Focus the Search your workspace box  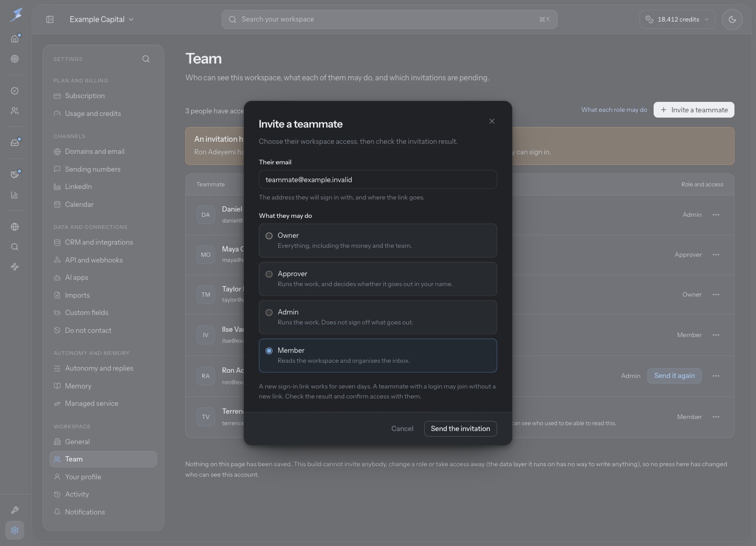(390, 19)
